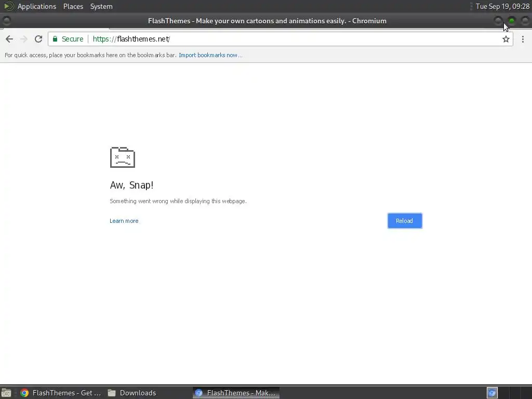This screenshot has height=399, width=532.
Task: Minimize the Chromium window
Action: coord(498,21)
